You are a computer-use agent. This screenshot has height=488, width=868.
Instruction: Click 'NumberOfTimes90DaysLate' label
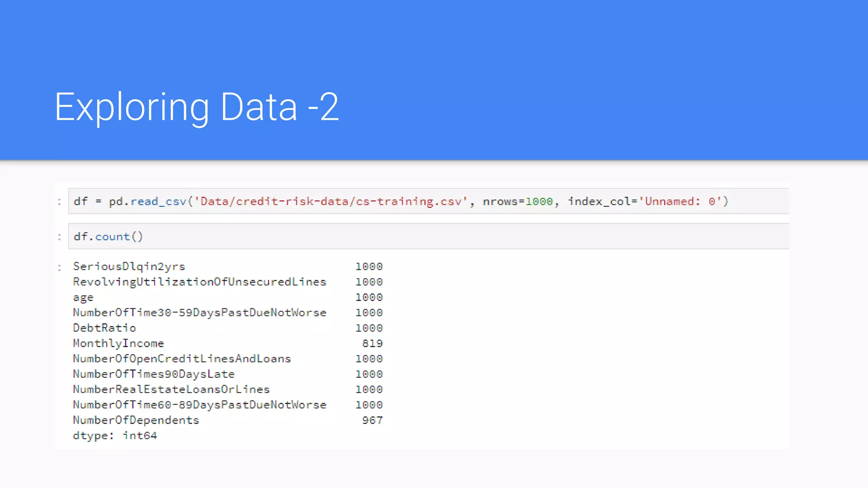coord(153,374)
